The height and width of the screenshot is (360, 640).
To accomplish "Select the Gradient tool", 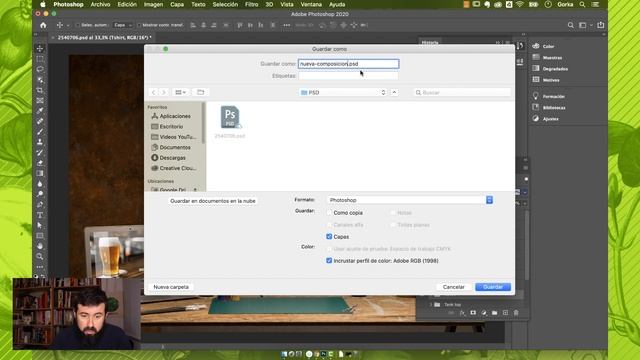I will (40, 173).
